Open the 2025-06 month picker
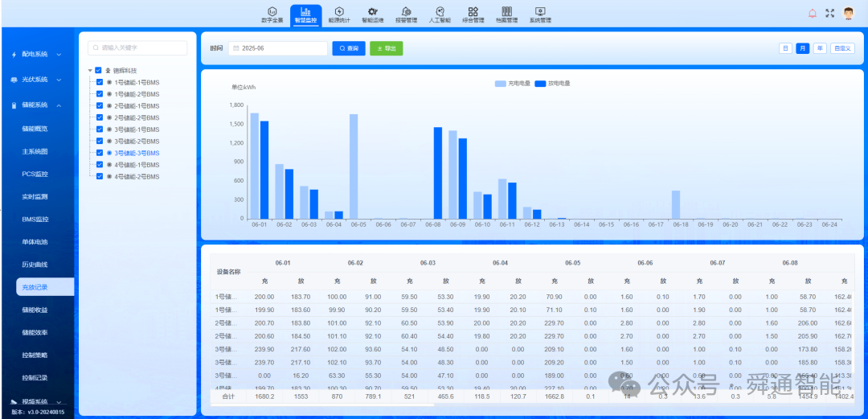 pos(278,48)
